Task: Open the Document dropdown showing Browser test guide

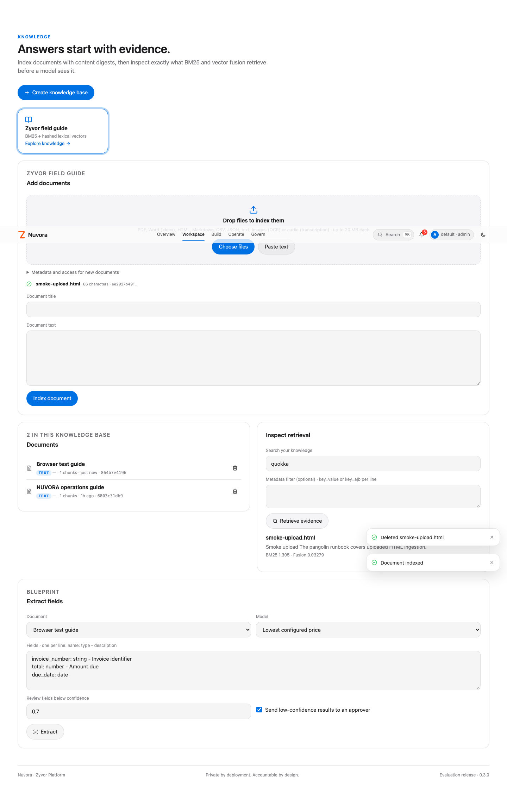Action: (139, 630)
